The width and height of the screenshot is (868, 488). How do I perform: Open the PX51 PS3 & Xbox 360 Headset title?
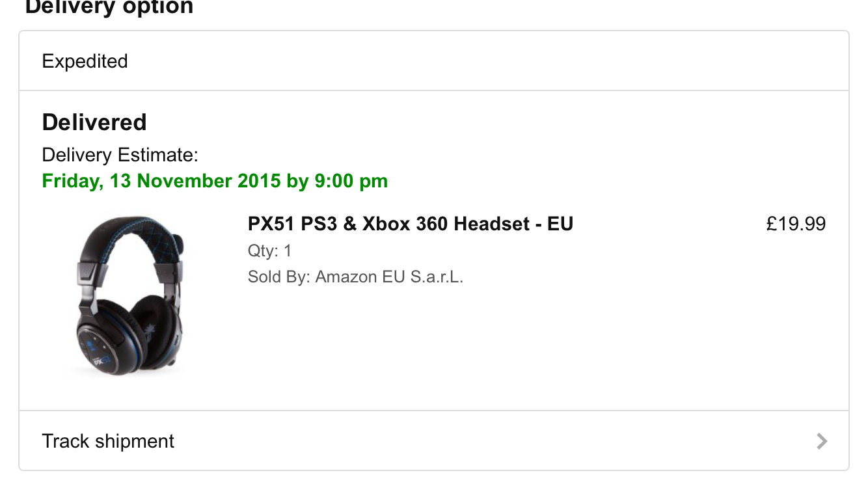click(410, 224)
